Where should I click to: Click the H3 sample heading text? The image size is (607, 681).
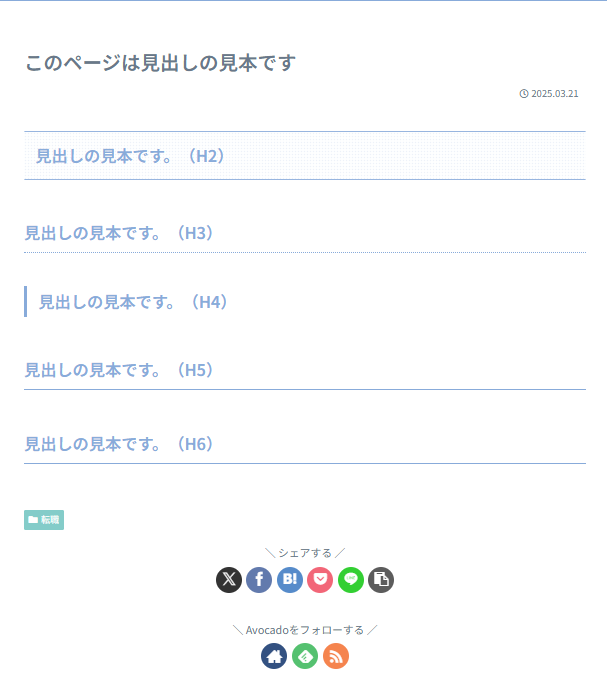pos(120,233)
